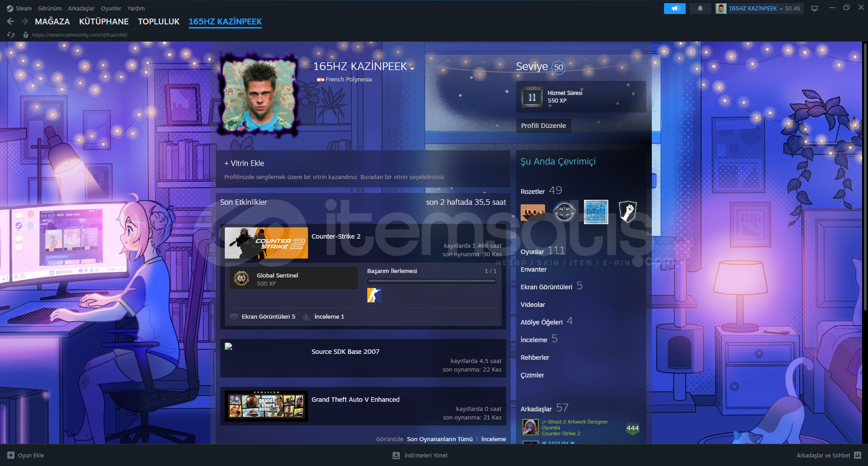Click + Vitrin Ekle
The width and height of the screenshot is (868, 466).
[244, 163]
